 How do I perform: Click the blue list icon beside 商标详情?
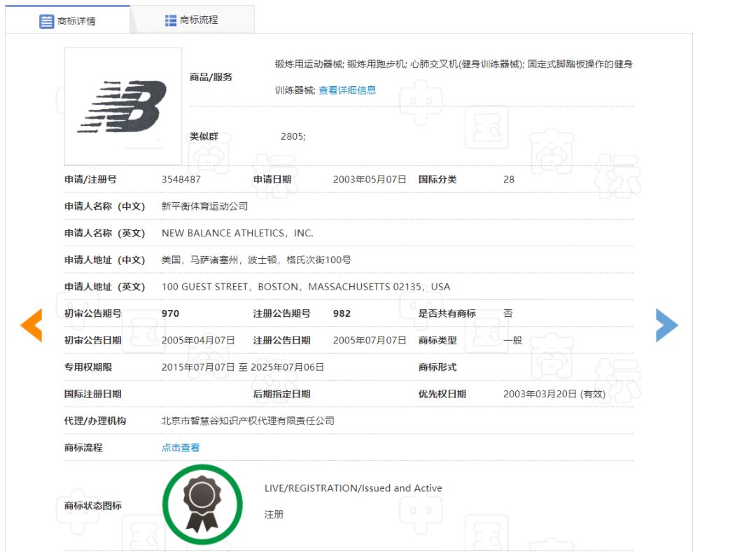pos(46,21)
